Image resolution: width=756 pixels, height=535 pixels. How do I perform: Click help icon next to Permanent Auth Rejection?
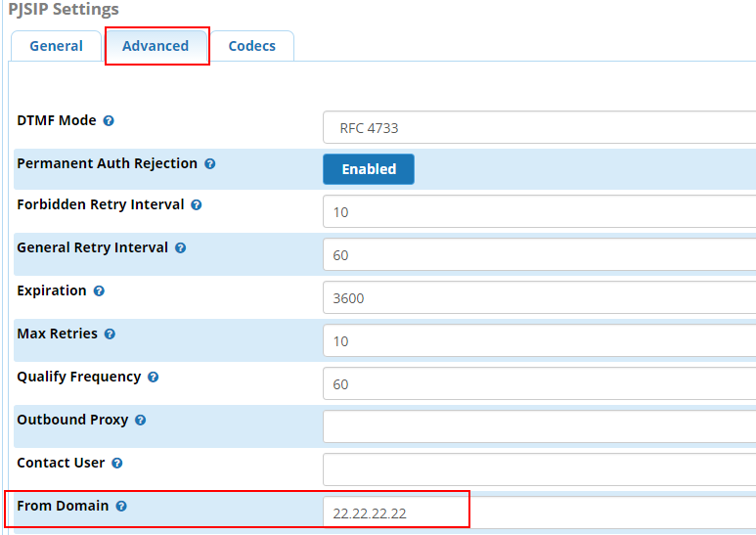click(210, 164)
